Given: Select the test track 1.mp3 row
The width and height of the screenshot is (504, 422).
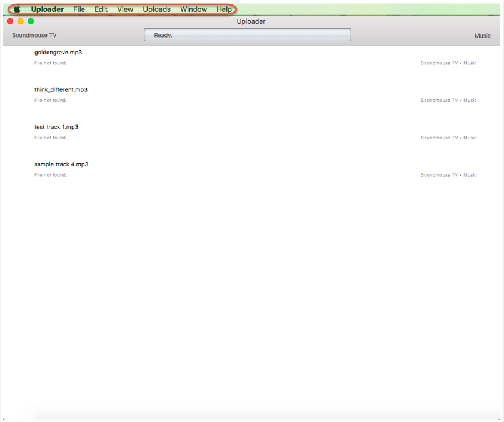Looking at the screenshot, I should 251,132.
